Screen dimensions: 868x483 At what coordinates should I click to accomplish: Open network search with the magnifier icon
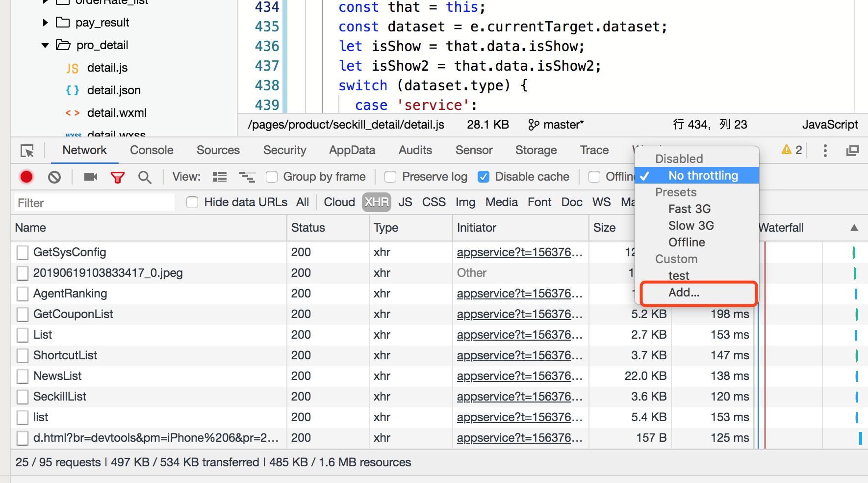[145, 177]
